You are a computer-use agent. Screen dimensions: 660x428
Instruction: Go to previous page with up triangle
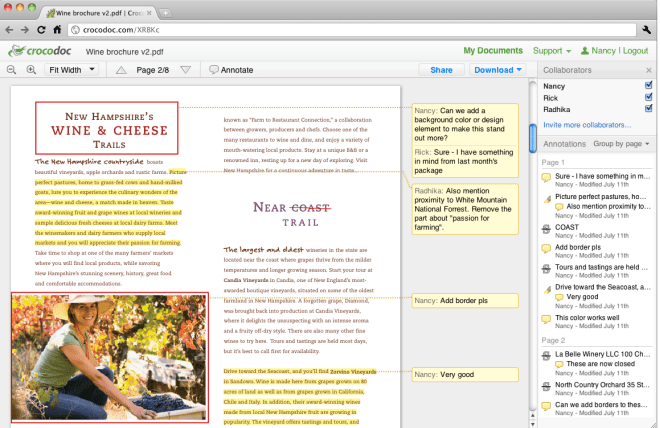tap(121, 70)
